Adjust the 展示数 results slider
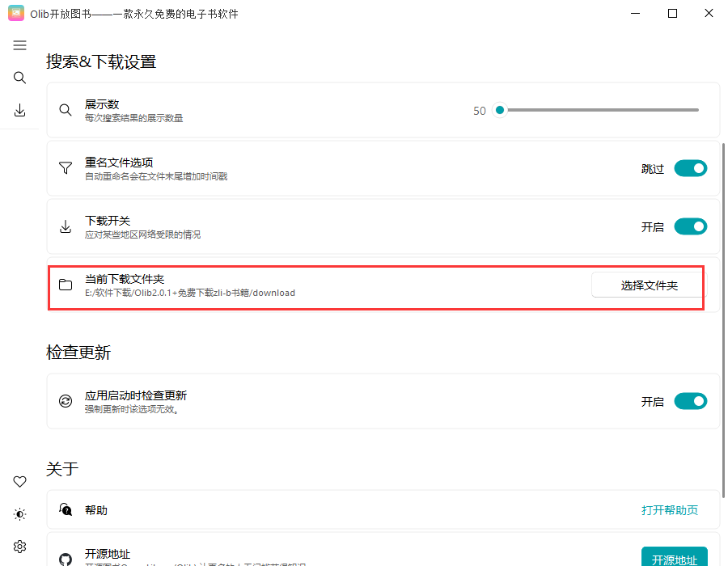Image resolution: width=728 pixels, height=566 pixels. point(499,109)
